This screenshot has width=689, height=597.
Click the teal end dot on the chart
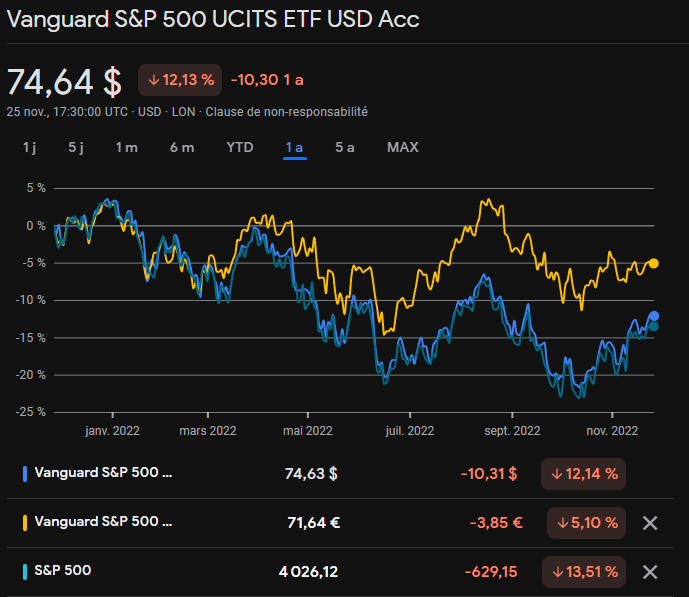coord(654,326)
